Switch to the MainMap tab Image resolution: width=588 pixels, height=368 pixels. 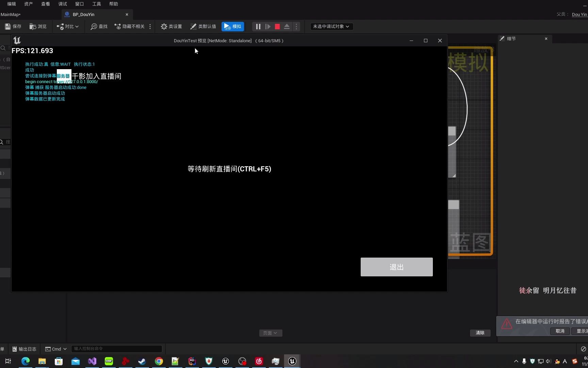point(11,15)
